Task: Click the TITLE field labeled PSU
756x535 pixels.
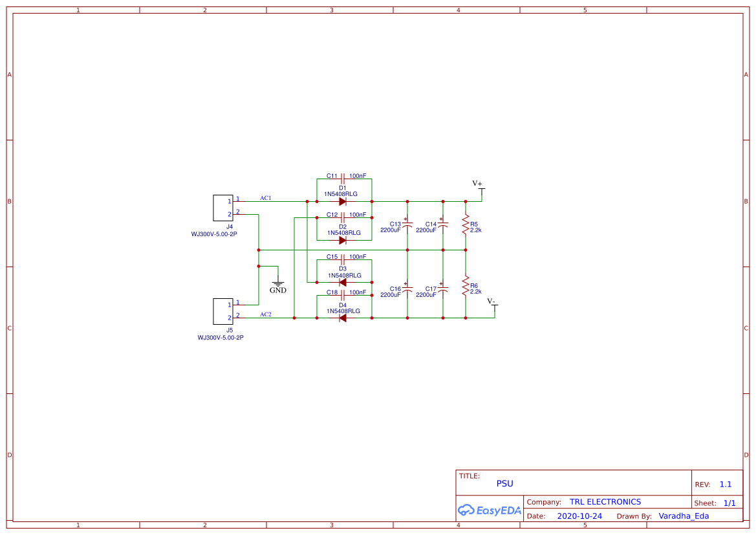Action: 504,483
